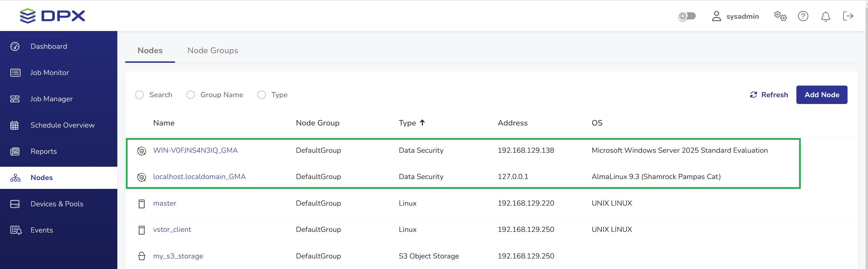Open notifications bell icon
This screenshot has width=868, height=269.
coord(825,16)
